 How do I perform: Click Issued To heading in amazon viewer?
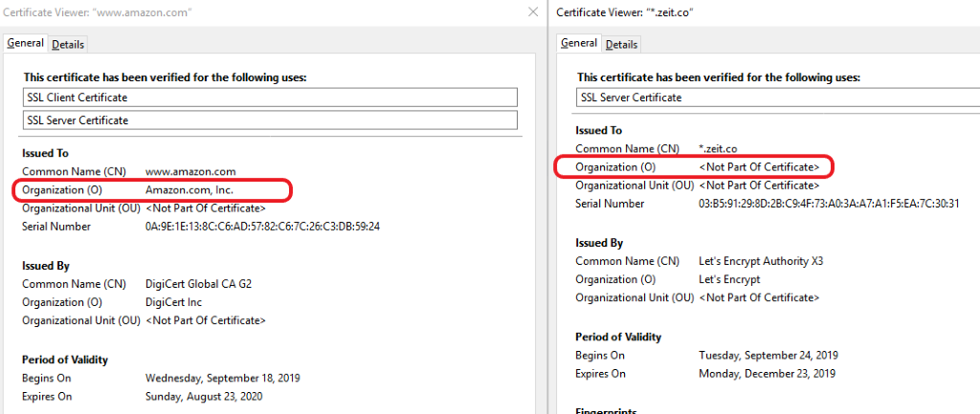click(x=46, y=153)
